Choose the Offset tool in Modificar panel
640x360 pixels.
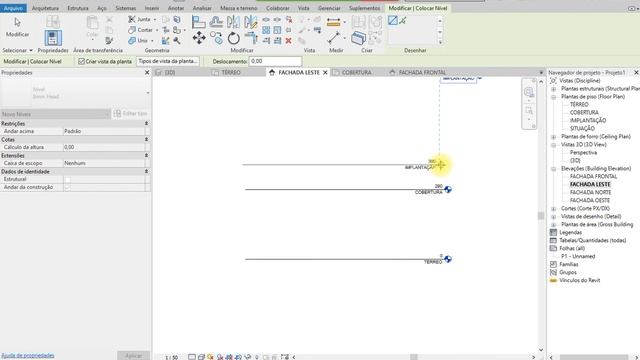[216, 22]
